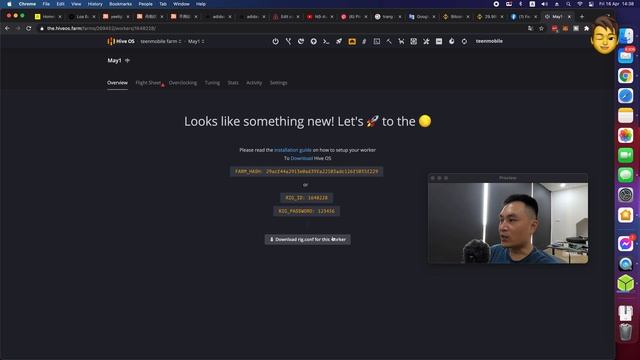Open the Stats tab
The width and height of the screenshot is (640, 360).
pos(233,83)
